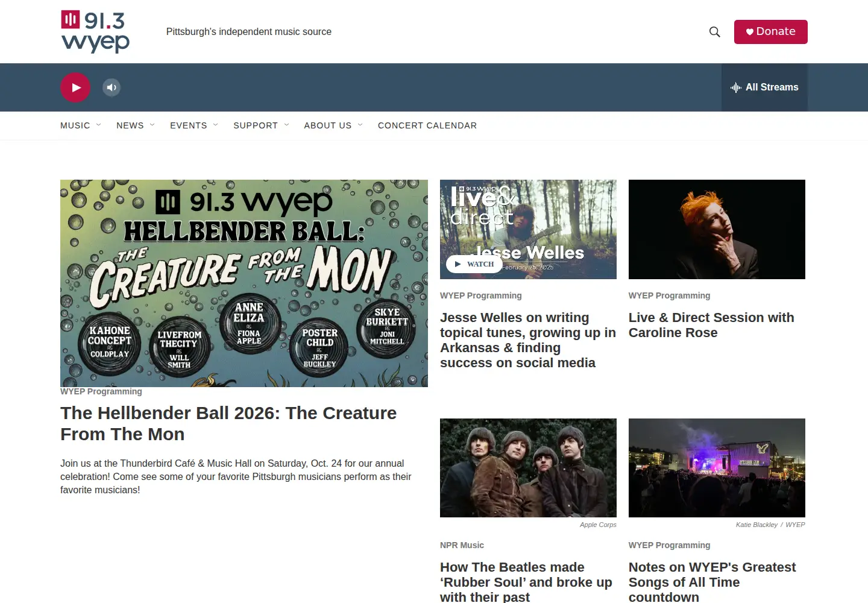
Task: Open The Beatles group photo thumbnail
Action: pyautogui.click(x=528, y=468)
